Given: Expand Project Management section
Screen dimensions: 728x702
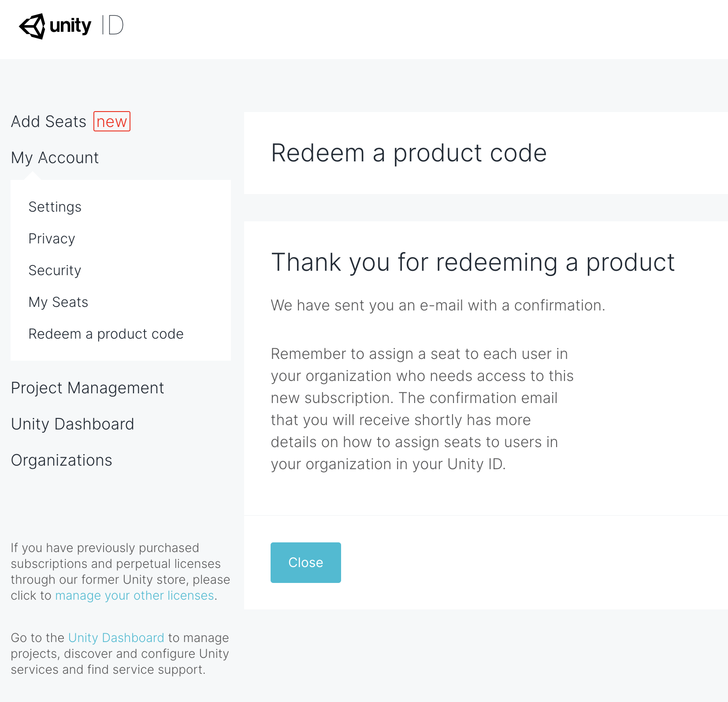Looking at the screenshot, I should (87, 388).
